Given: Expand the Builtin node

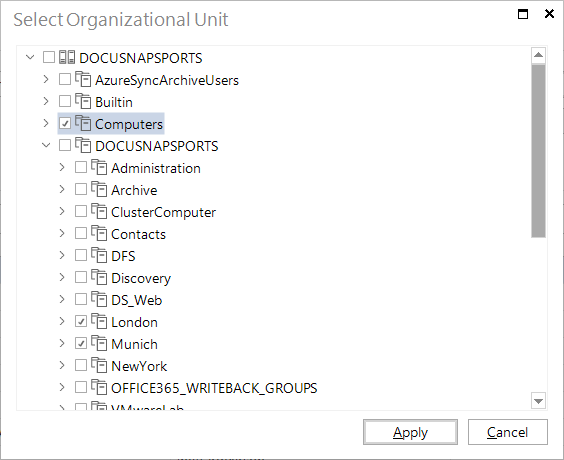Looking at the screenshot, I should [x=46, y=101].
